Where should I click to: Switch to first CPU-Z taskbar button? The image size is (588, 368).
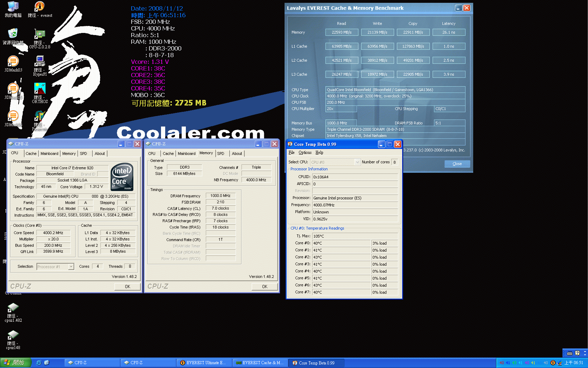pyautogui.click(x=92, y=363)
